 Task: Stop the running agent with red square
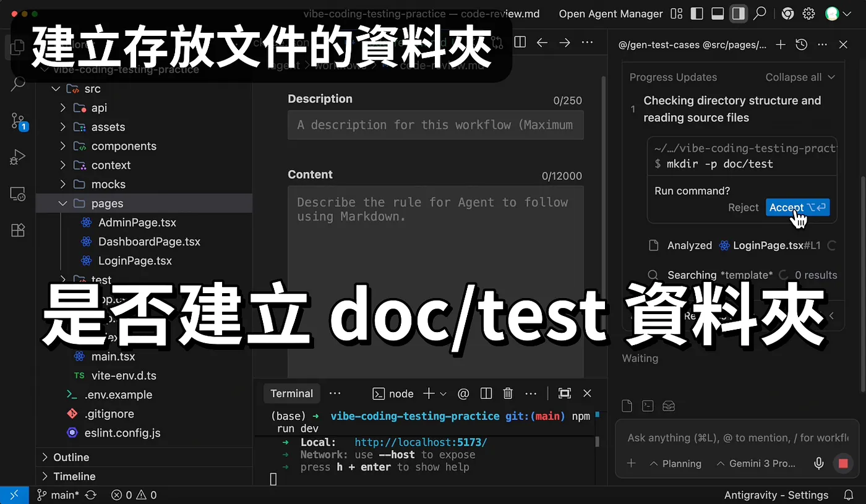pos(842,463)
